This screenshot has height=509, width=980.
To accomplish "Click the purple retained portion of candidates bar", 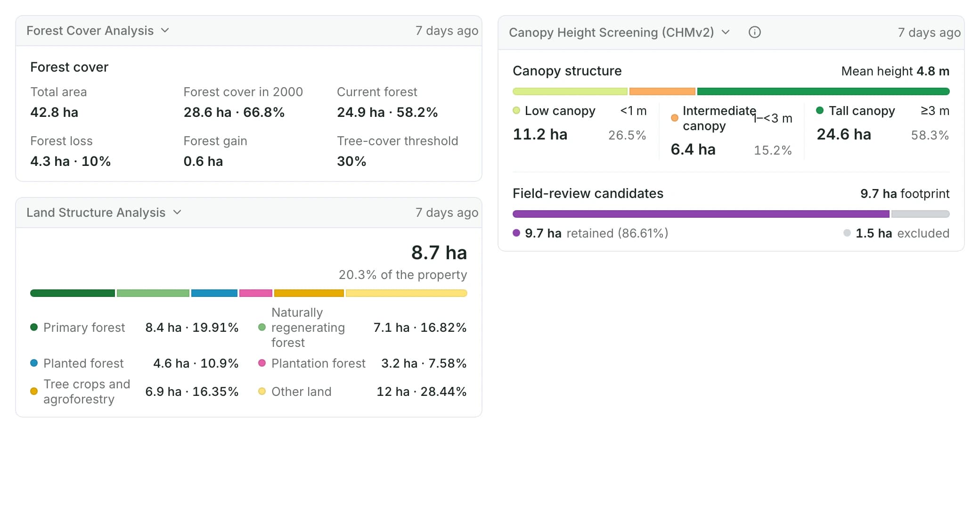I will click(x=701, y=214).
